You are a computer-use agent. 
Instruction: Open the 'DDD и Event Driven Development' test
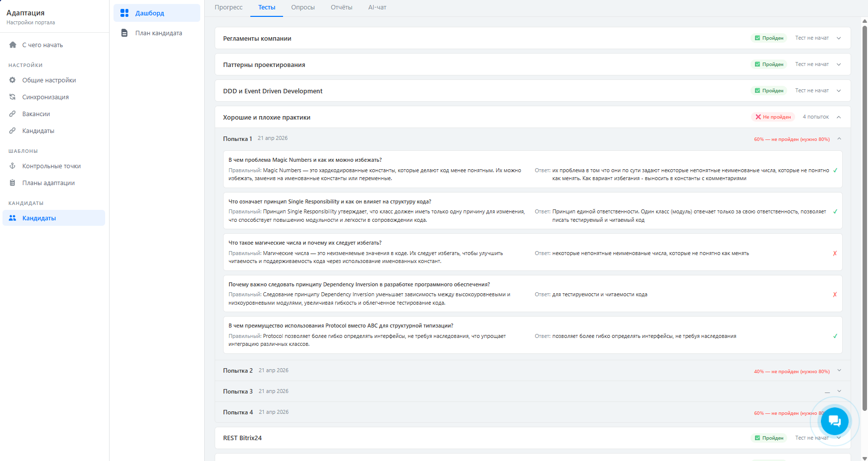273,91
